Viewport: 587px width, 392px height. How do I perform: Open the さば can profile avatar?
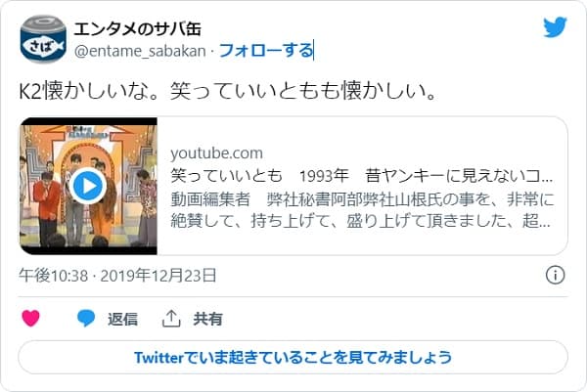tap(43, 39)
